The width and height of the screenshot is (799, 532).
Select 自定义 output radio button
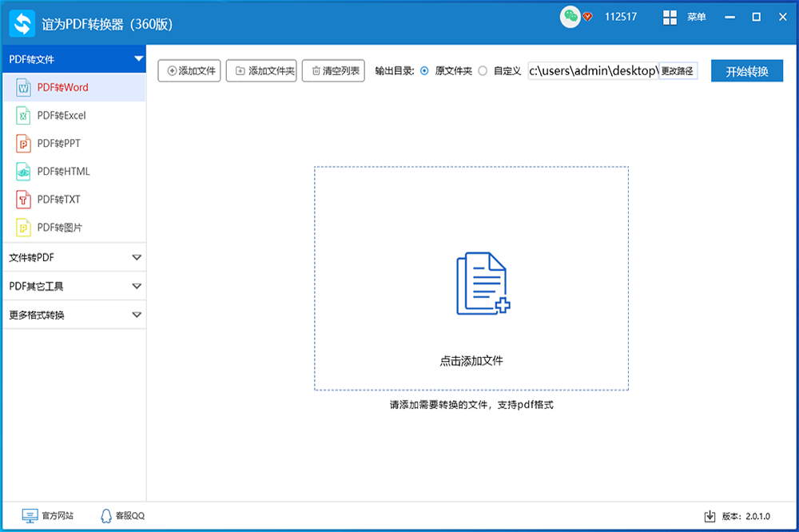coord(483,71)
